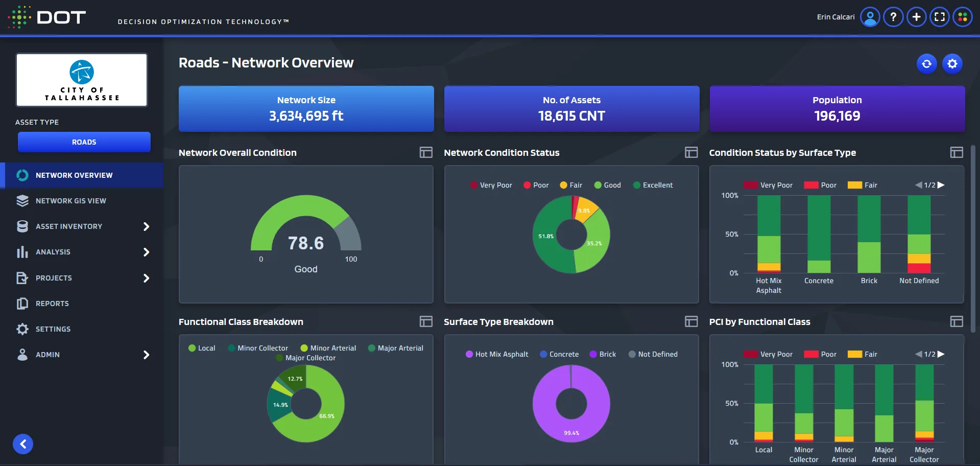Click the Settings gear icon in sidebar

click(22, 329)
